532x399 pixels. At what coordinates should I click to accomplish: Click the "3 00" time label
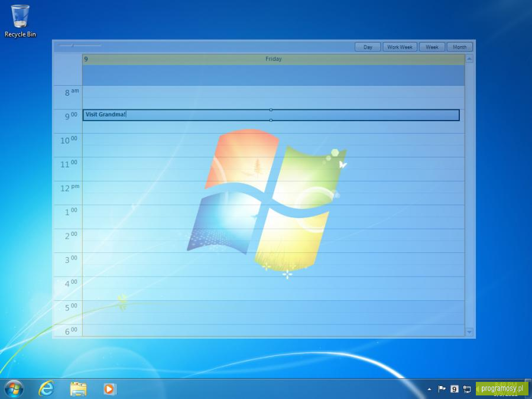(x=71, y=260)
